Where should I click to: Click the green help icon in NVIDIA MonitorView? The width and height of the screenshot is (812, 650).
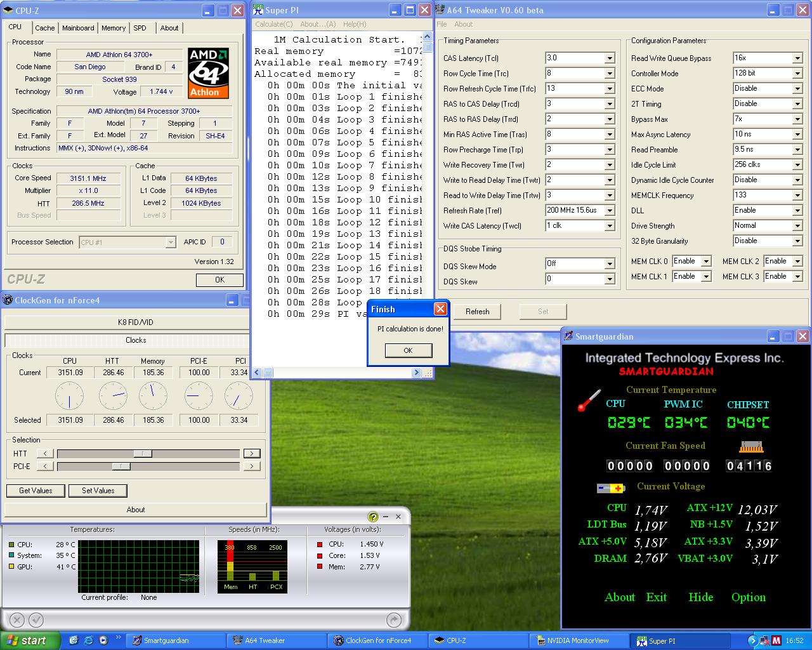(373, 517)
